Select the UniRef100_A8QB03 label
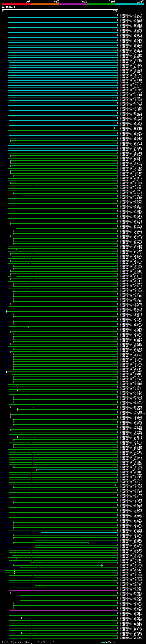The image size is (146, 644). (x=131, y=543)
